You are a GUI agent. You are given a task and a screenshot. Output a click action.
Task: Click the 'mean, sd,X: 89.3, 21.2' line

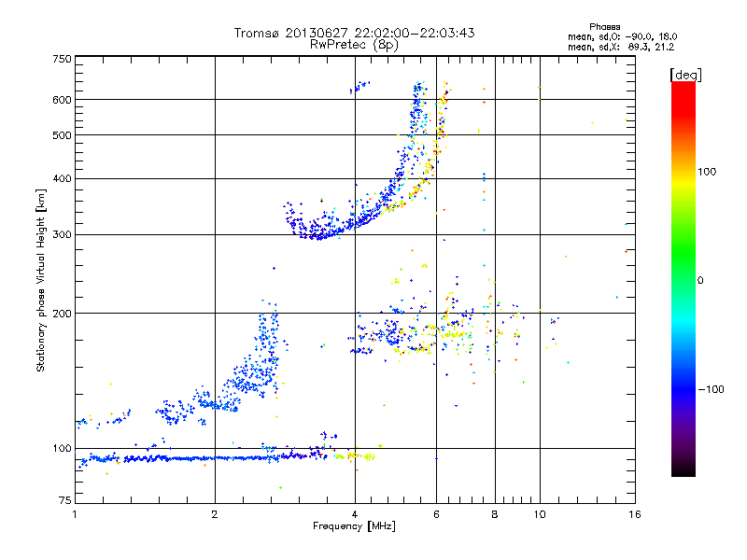coord(621,48)
